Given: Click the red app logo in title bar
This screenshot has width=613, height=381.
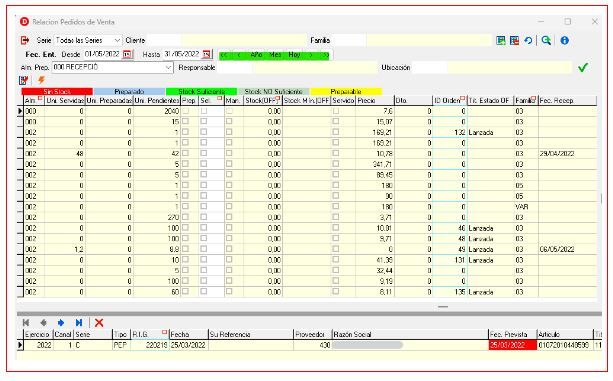Looking at the screenshot, I should [x=24, y=22].
